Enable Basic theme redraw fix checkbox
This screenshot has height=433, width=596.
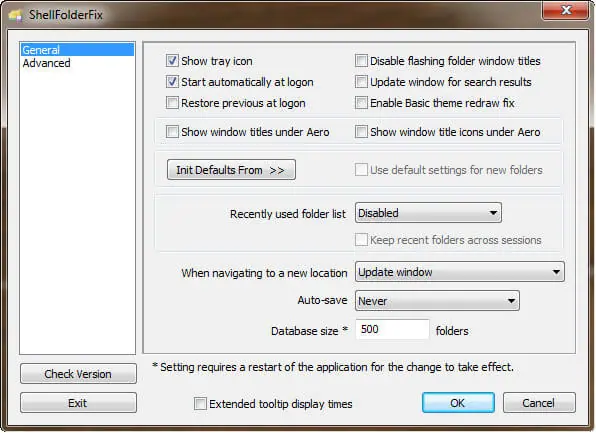click(361, 102)
